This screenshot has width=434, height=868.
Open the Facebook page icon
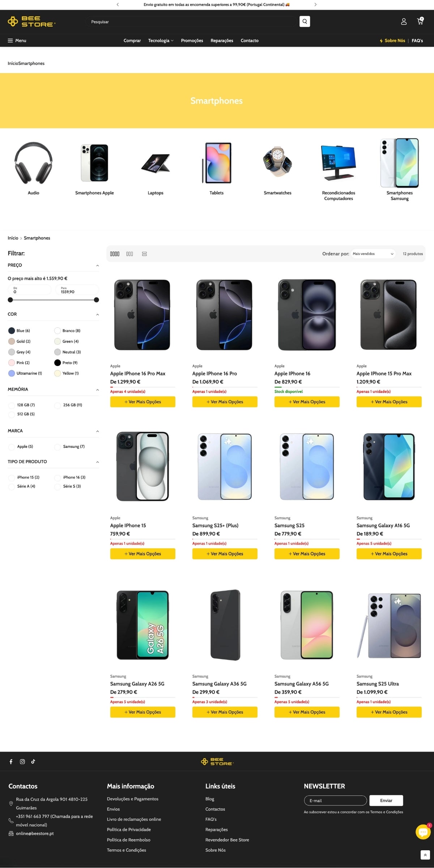tap(11, 762)
